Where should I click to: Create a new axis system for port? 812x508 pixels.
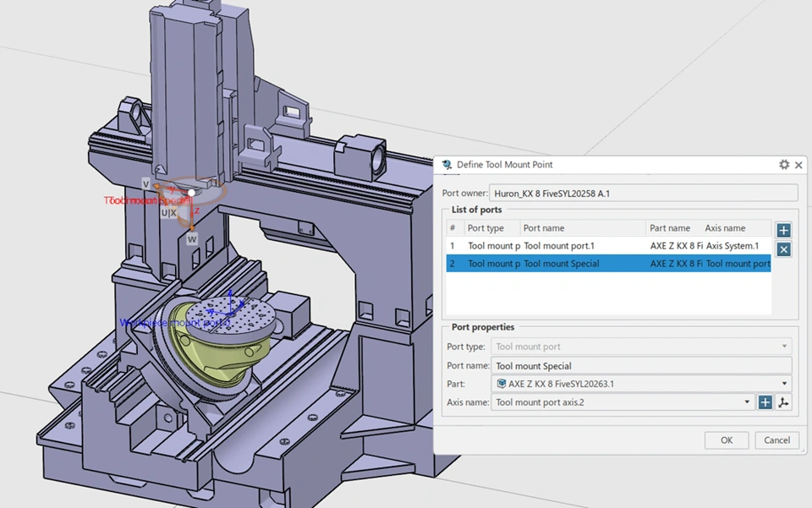[x=765, y=402]
